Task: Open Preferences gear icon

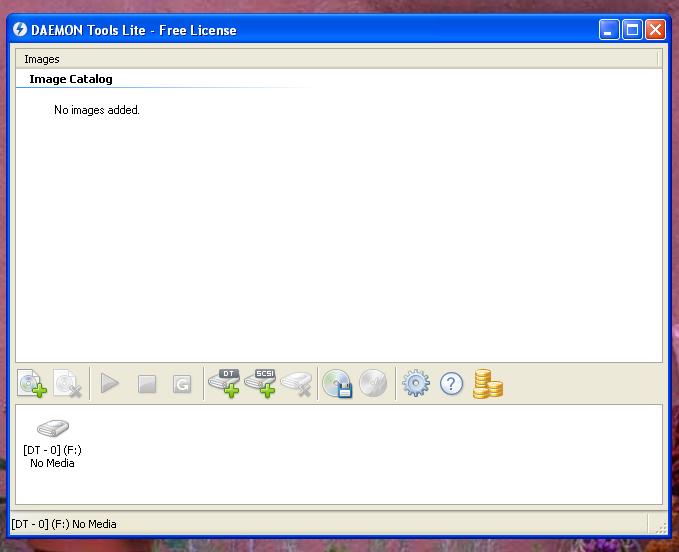Action: click(x=416, y=383)
